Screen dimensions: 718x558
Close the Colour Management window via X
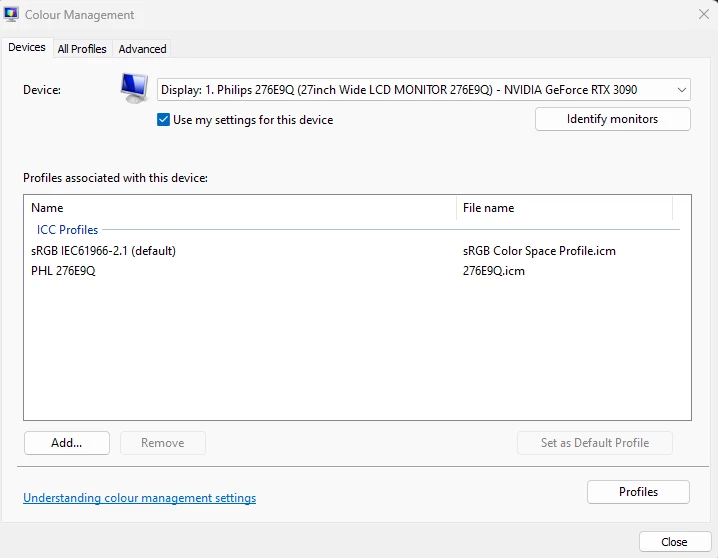(x=704, y=14)
